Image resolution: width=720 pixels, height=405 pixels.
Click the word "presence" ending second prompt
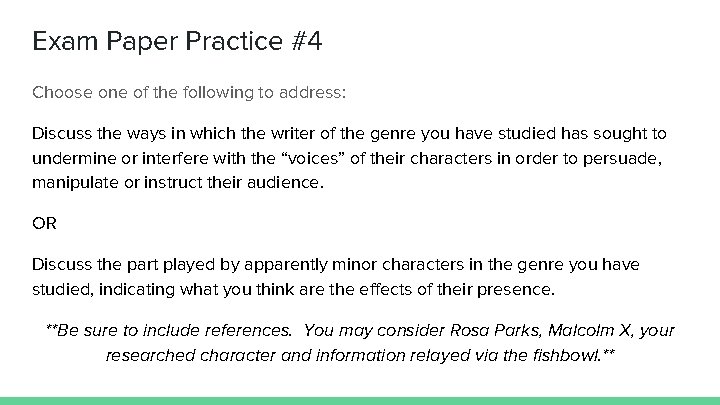(x=513, y=290)
